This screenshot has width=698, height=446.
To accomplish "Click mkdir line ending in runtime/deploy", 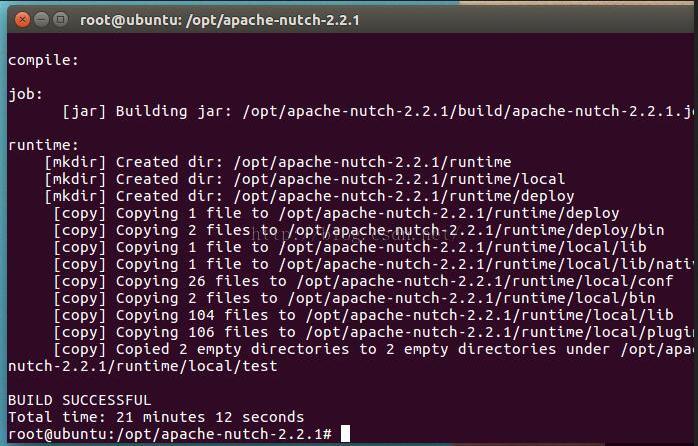I will (x=309, y=196).
